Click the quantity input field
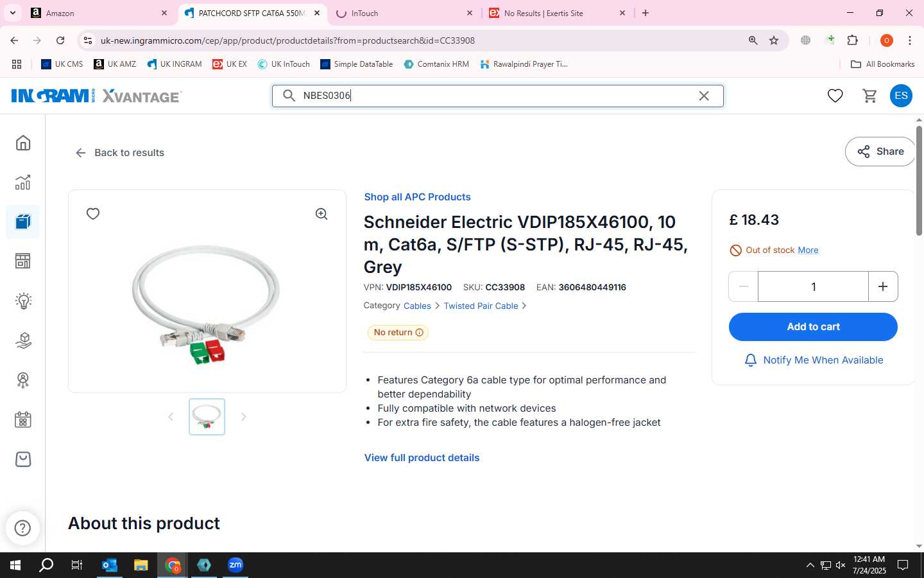Screen dimensions: 924x578 (813, 286)
